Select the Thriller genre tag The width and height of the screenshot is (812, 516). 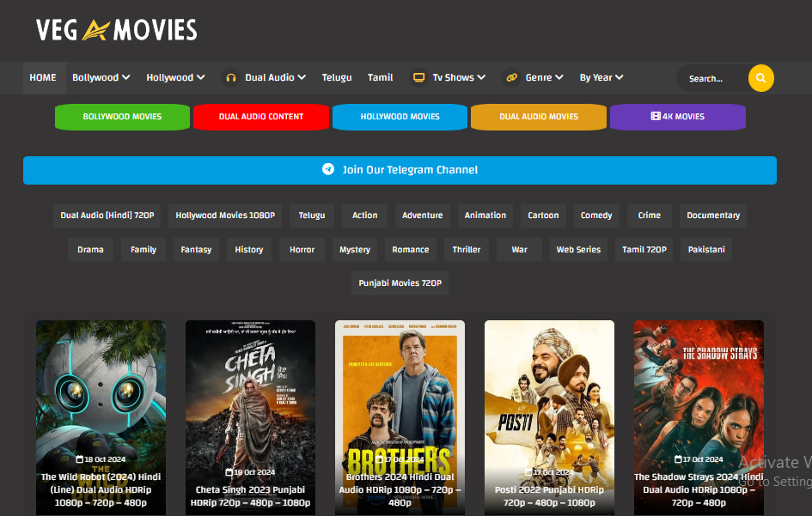pyautogui.click(x=467, y=250)
